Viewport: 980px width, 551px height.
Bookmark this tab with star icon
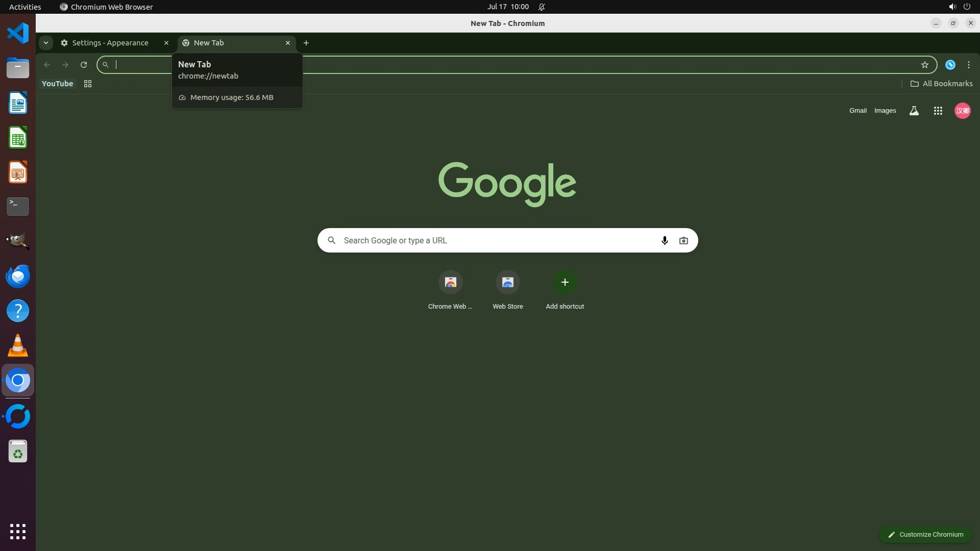coord(924,65)
